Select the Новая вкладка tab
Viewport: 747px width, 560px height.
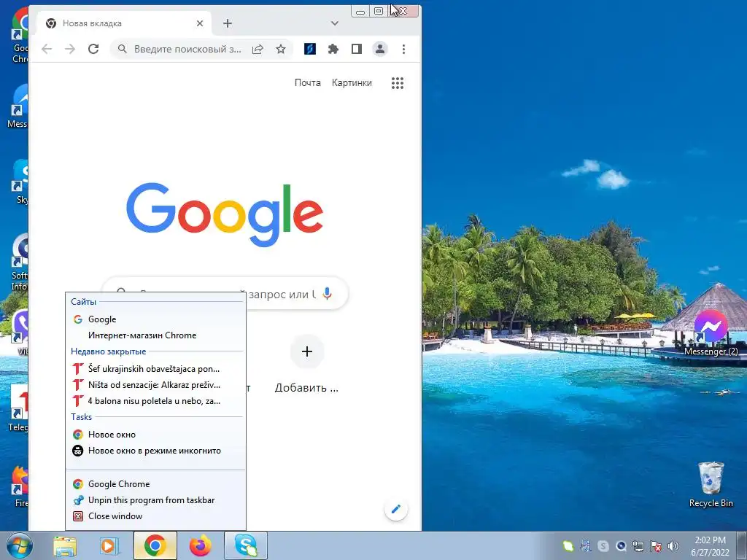coord(125,23)
